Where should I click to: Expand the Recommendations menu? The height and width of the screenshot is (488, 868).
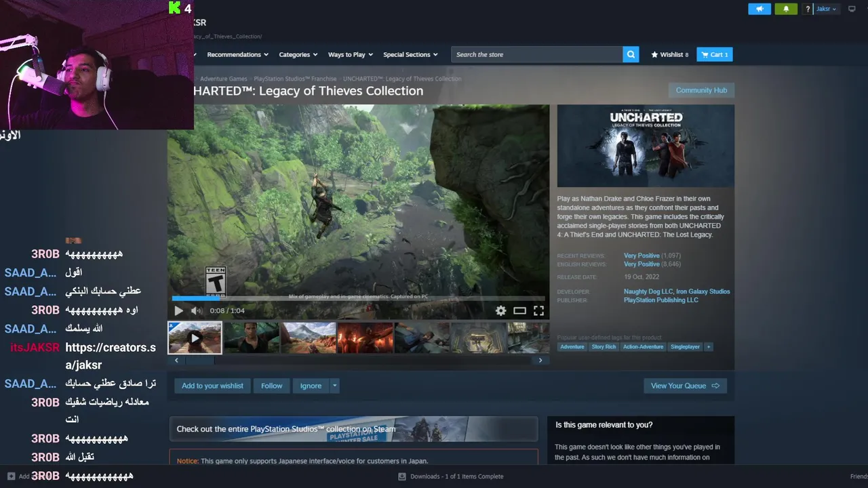pyautogui.click(x=237, y=54)
